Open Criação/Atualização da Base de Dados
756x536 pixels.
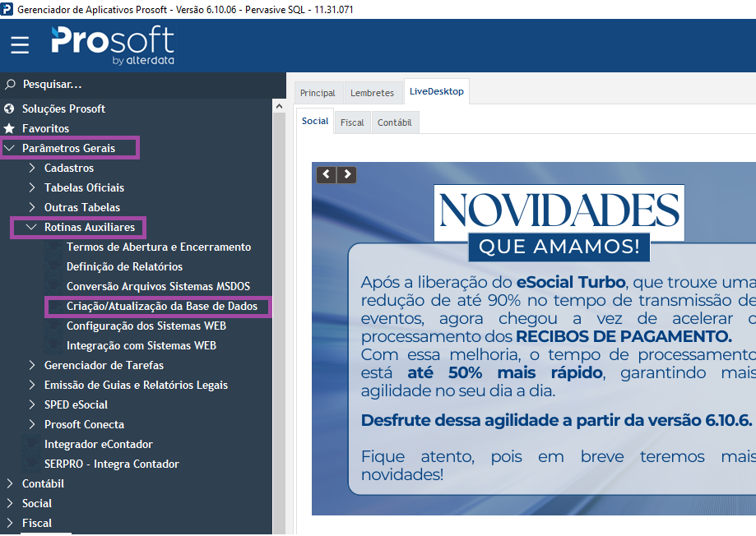coord(162,306)
